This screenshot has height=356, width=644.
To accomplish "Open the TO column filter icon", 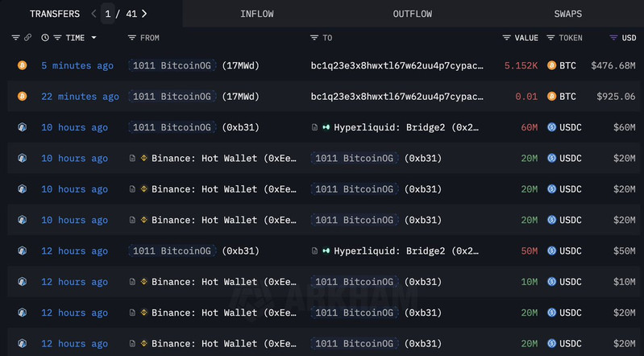I will pos(314,38).
